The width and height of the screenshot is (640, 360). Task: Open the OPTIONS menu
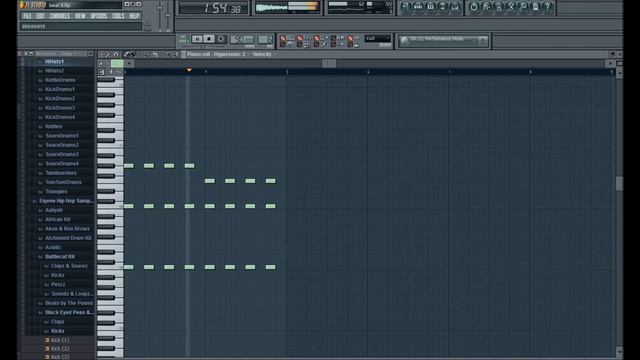(x=98, y=16)
